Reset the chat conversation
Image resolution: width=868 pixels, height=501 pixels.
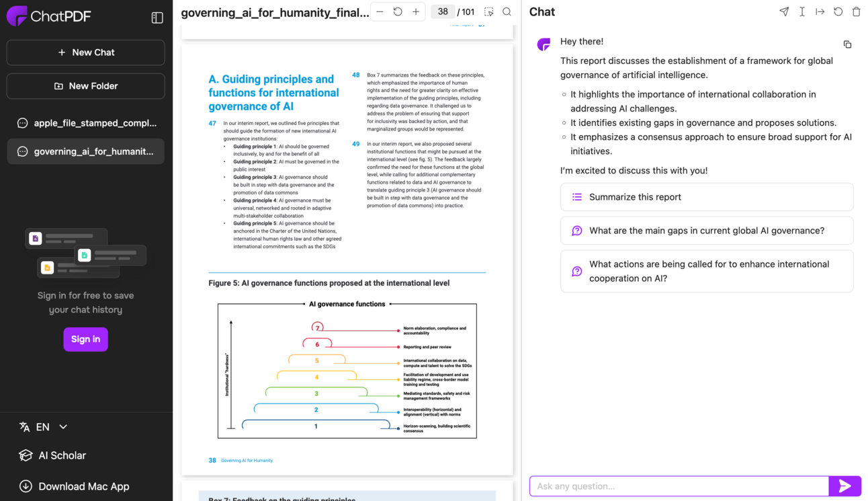click(x=838, y=11)
